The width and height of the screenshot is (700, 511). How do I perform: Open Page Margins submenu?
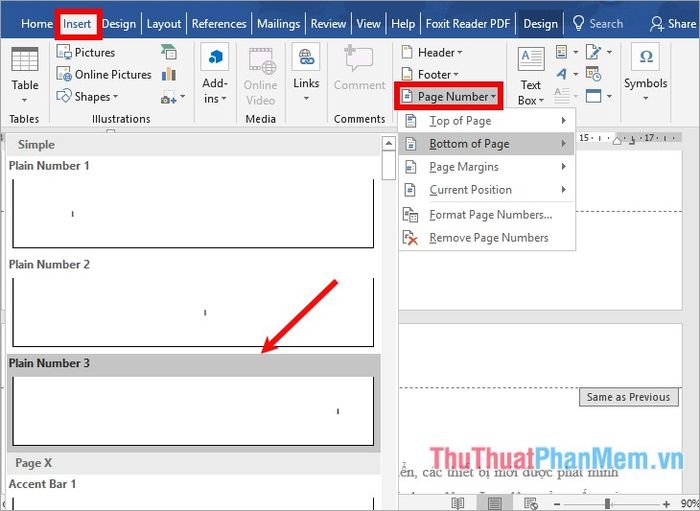click(x=486, y=167)
